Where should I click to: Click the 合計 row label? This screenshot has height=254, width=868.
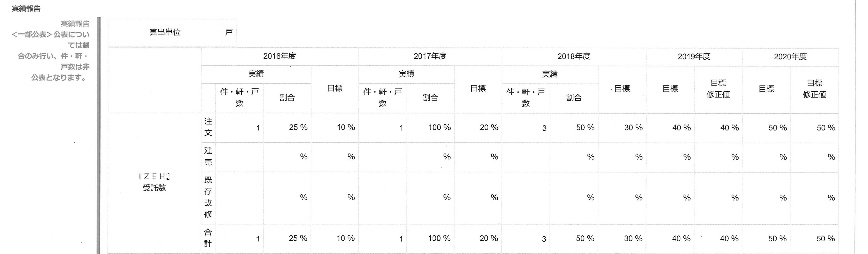pos(208,238)
